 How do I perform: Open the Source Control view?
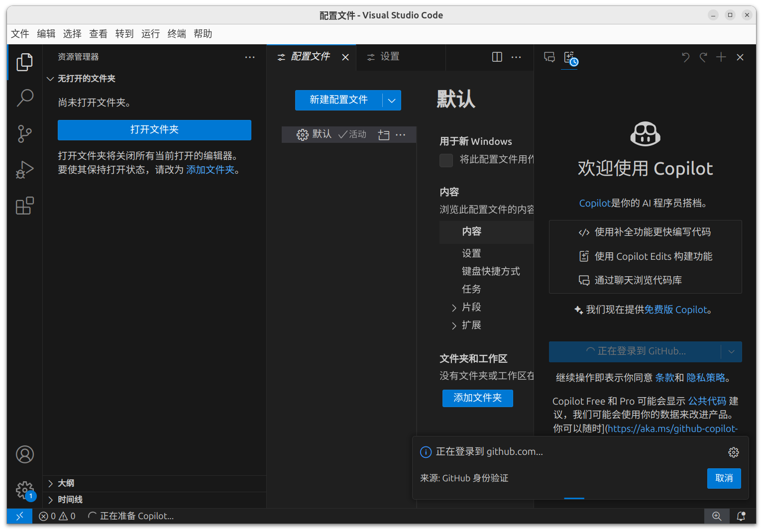click(x=24, y=134)
